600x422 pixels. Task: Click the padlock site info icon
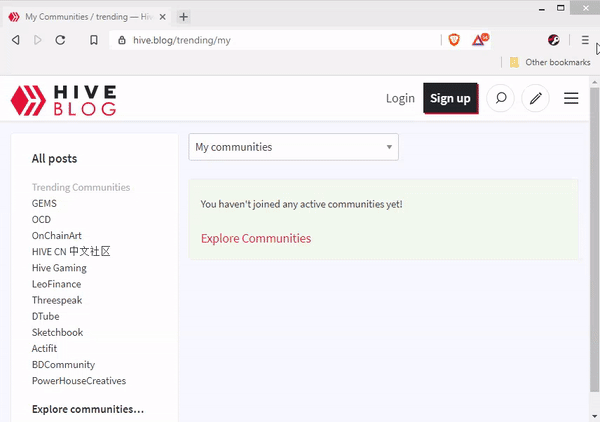[122, 40]
